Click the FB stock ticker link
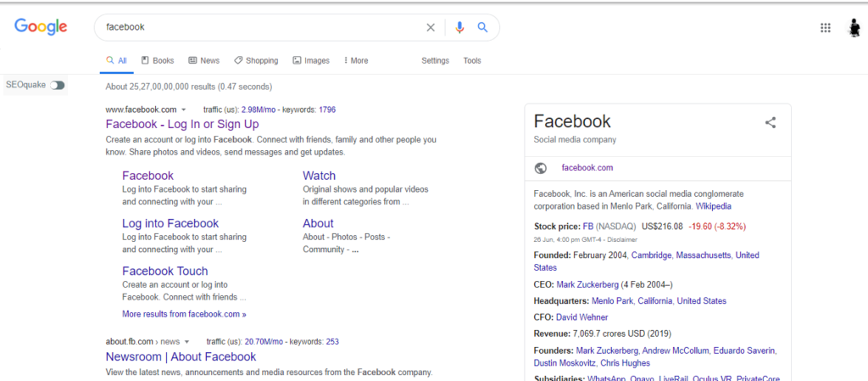The image size is (868, 381). (x=588, y=227)
